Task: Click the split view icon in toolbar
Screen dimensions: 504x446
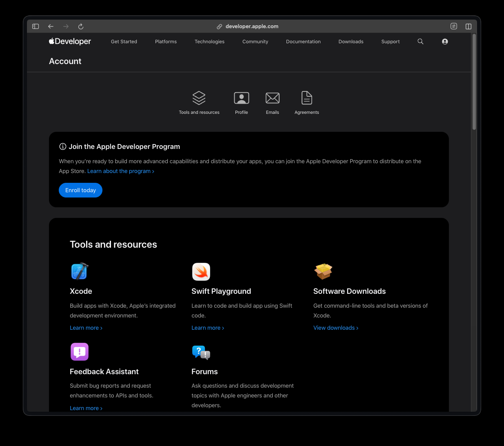Action: [x=468, y=27]
